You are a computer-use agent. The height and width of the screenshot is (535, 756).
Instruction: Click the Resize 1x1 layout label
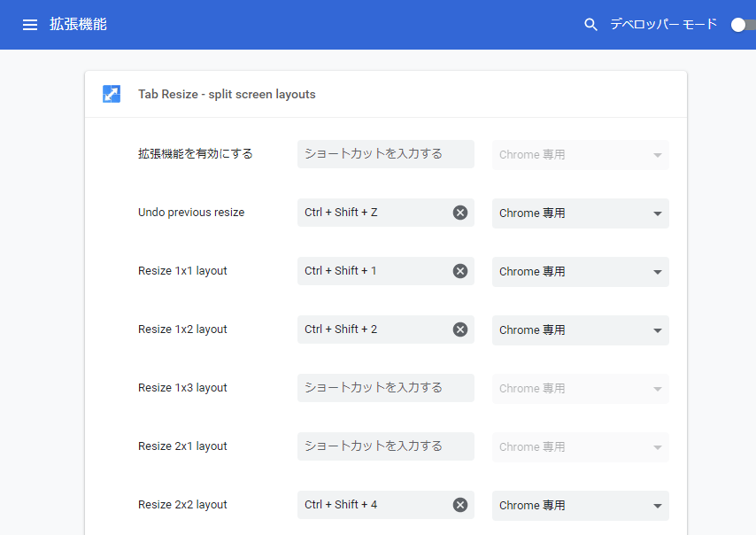click(x=182, y=271)
